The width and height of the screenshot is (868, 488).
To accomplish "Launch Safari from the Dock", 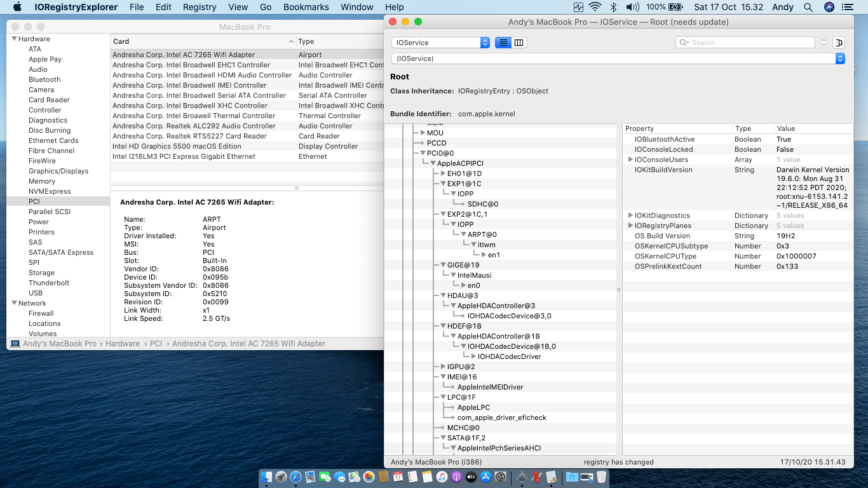I will [x=295, y=477].
